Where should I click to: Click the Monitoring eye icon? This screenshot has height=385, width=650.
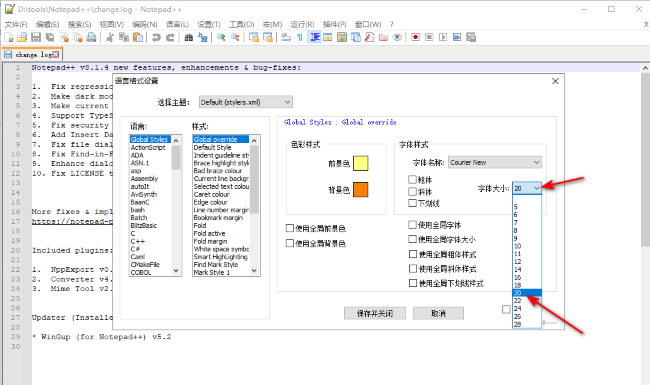click(397, 38)
